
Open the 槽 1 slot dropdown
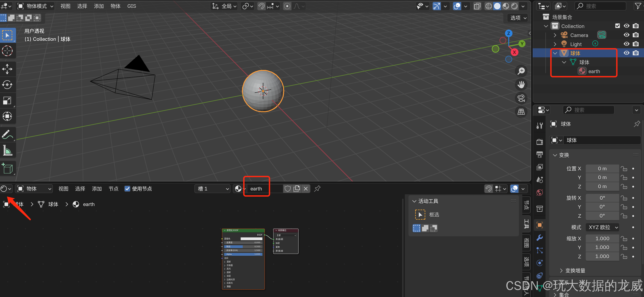click(213, 189)
